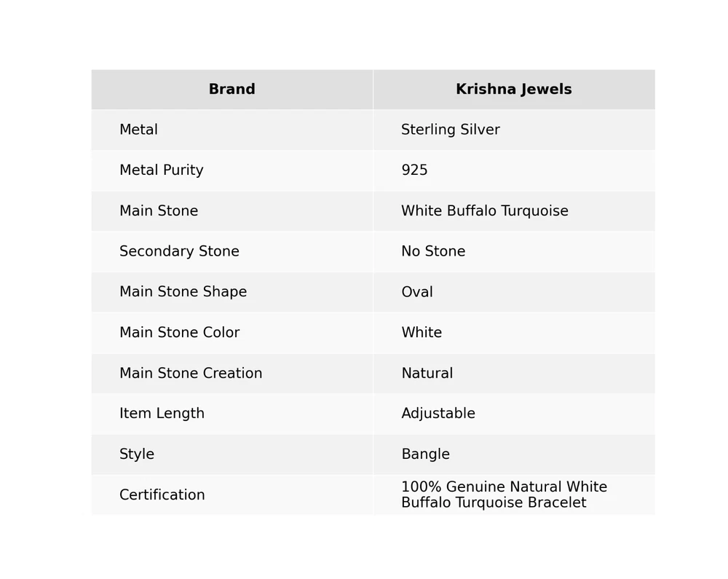Select the White Buffalo Turquoise value

(484, 211)
